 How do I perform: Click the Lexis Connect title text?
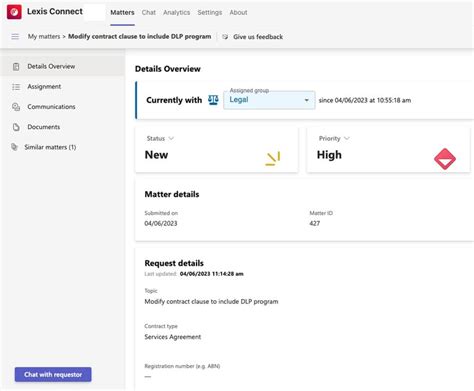[55, 11]
